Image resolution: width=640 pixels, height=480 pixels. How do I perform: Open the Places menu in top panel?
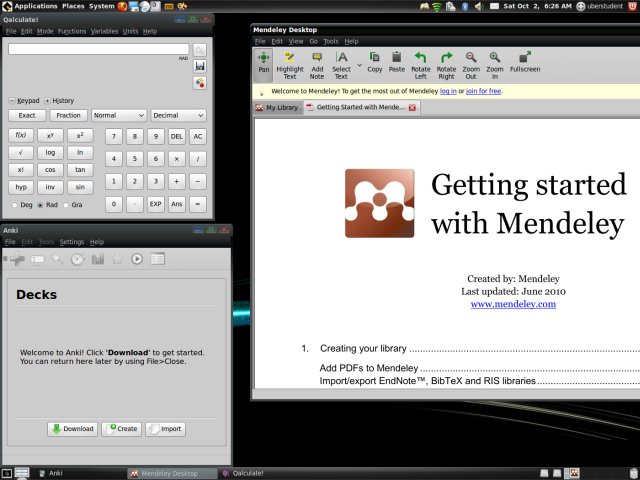click(x=72, y=6)
